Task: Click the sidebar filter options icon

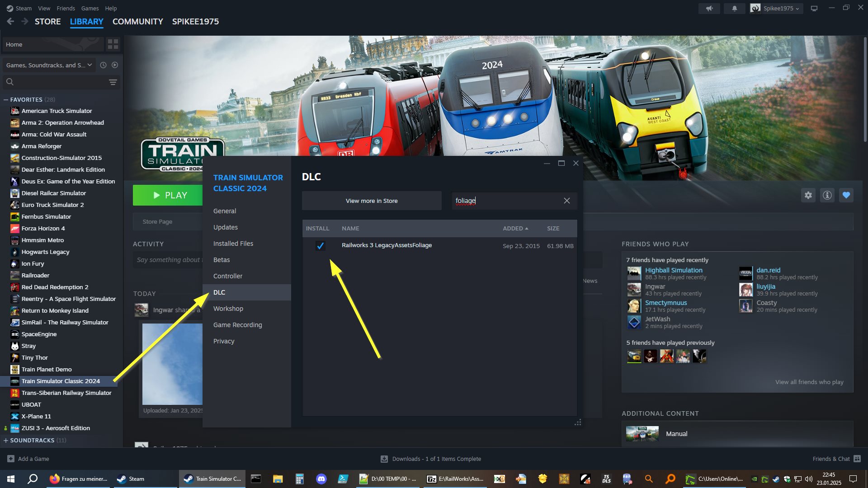Action: [x=113, y=82]
